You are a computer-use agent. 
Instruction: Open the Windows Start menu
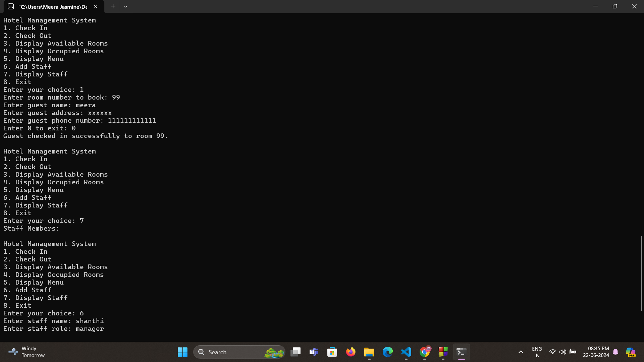[182, 352]
